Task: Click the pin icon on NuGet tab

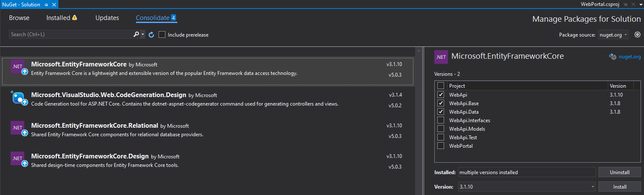Action: (x=46, y=4)
